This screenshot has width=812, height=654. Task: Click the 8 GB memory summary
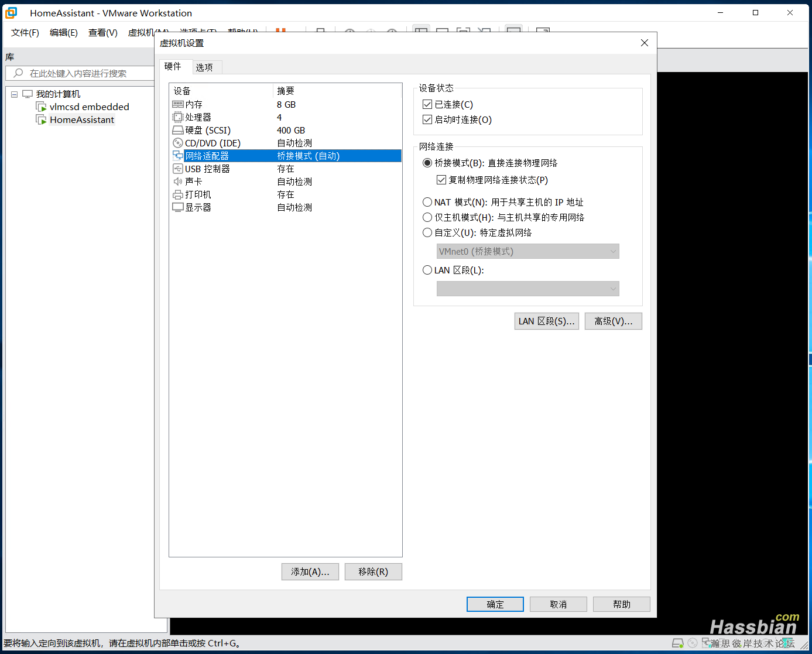pos(286,104)
